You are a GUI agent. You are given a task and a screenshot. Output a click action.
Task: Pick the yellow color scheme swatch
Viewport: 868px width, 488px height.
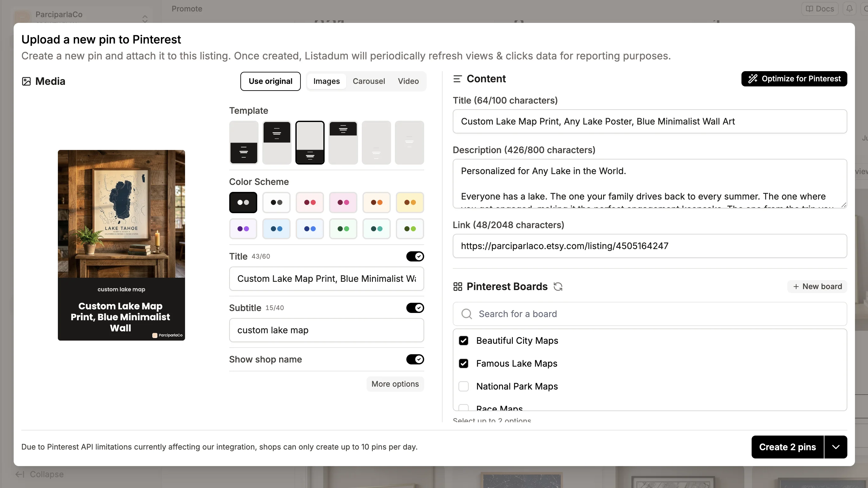coord(410,202)
